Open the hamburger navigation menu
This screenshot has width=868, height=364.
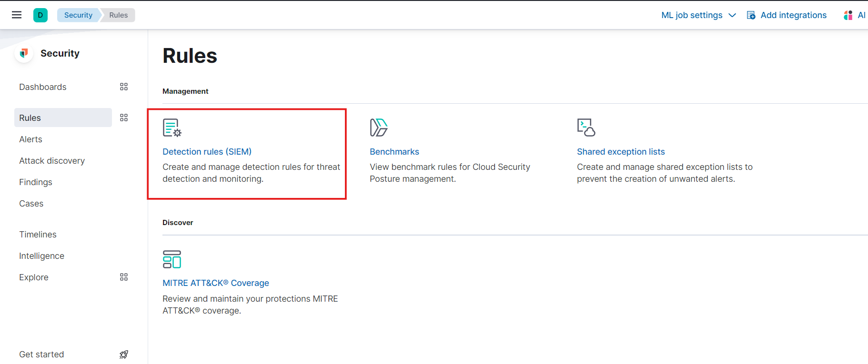click(17, 15)
